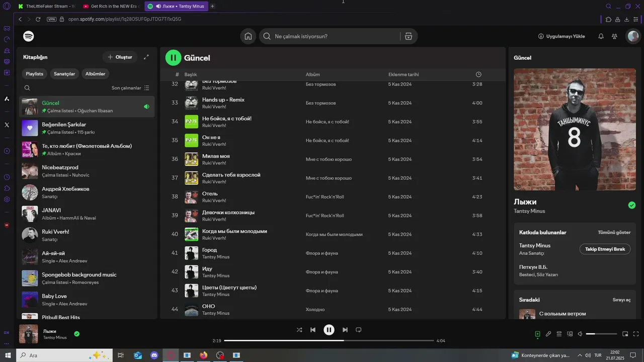Enter full screen player mode
644x362 pixels.
point(636,334)
